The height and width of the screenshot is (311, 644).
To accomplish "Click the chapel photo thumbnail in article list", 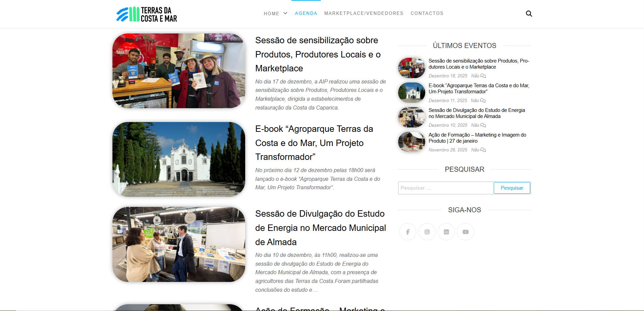I will 179,159.
